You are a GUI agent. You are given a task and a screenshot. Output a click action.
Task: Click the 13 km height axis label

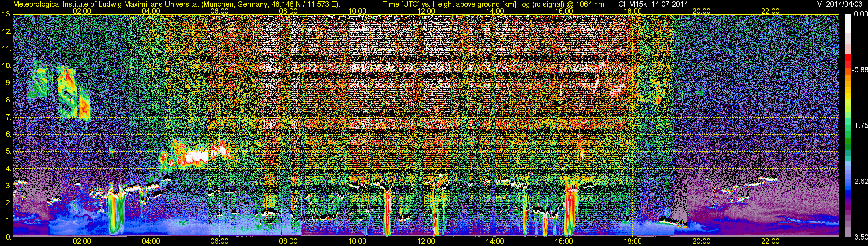pos(6,14)
